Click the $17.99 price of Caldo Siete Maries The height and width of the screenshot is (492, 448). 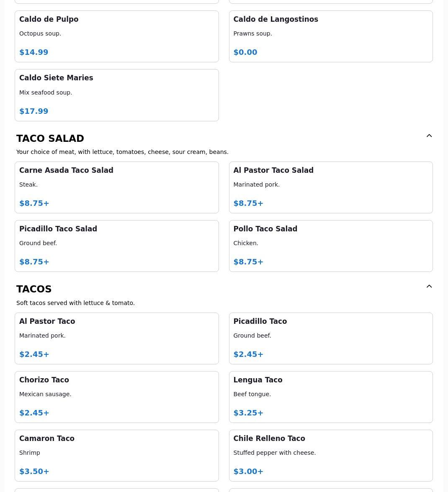click(x=33, y=111)
